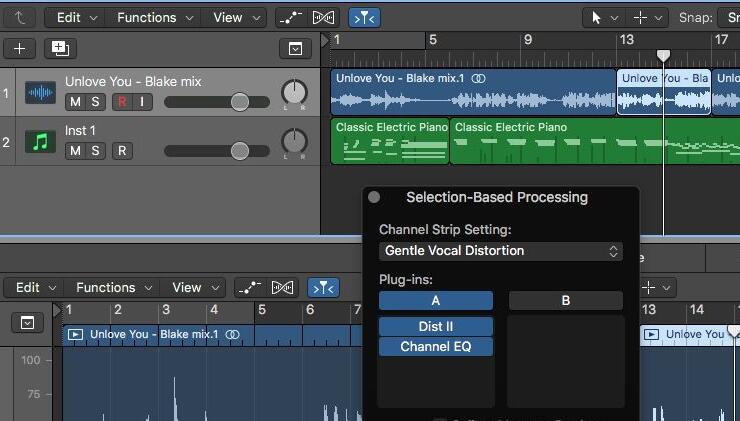Open the View menu in the lower editor
This screenshot has height=421, width=740.
click(194, 288)
